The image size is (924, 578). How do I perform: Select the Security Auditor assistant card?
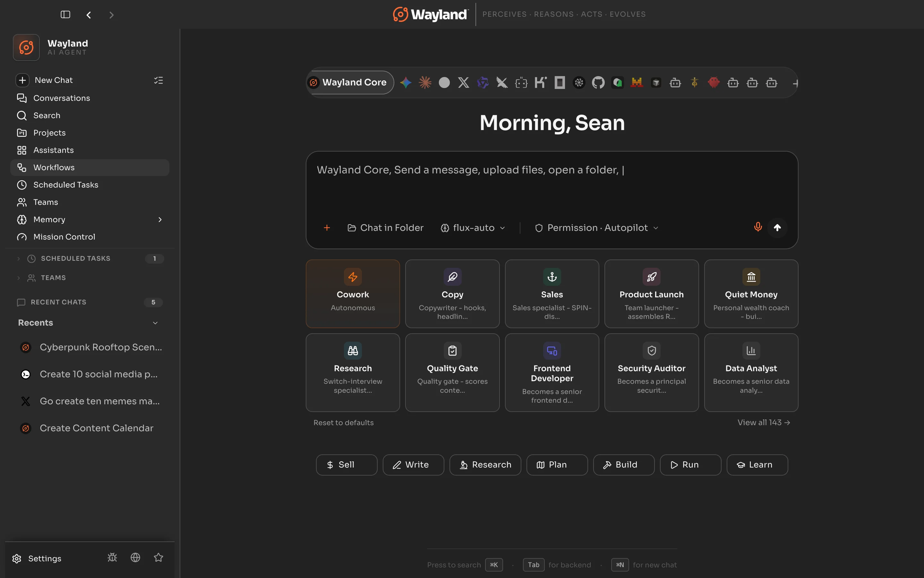pyautogui.click(x=651, y=372)
